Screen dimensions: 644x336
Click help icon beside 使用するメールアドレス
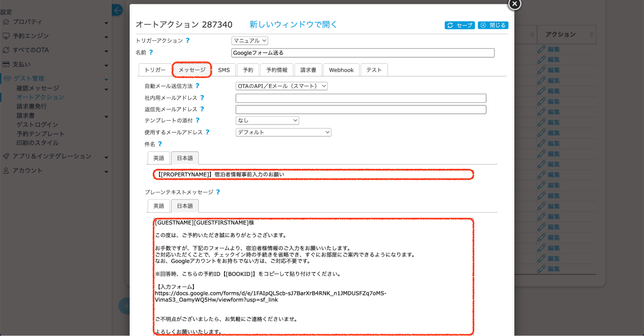pos(207,132)
